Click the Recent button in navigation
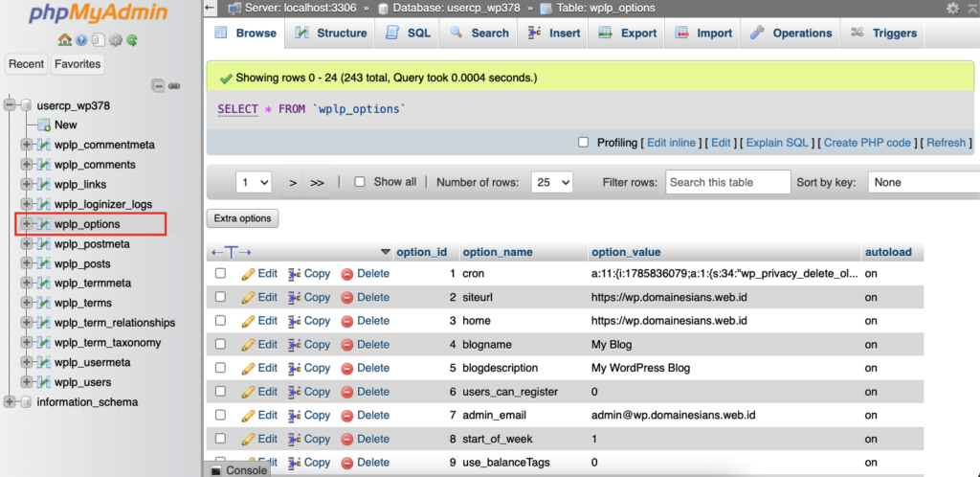 (26, 64)
